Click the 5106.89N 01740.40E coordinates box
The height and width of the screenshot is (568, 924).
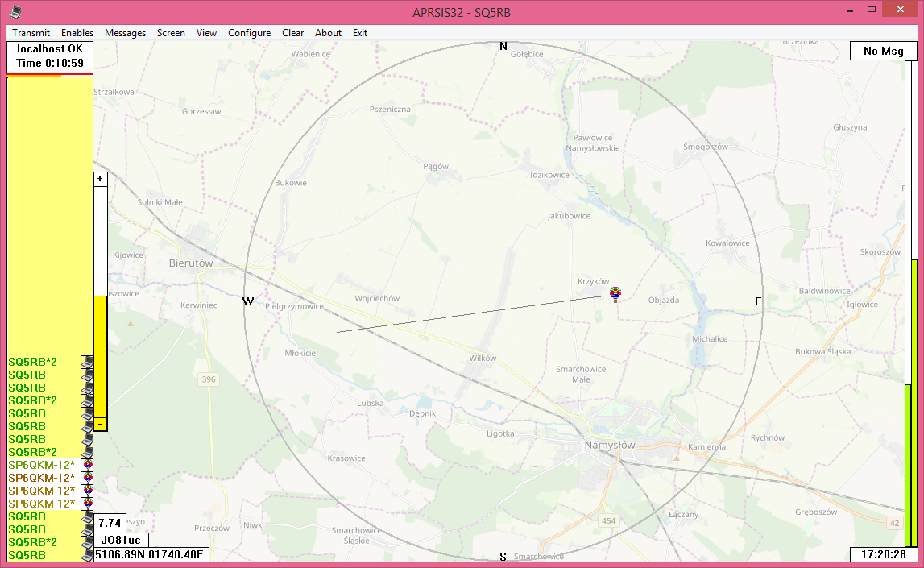[151, 554]
